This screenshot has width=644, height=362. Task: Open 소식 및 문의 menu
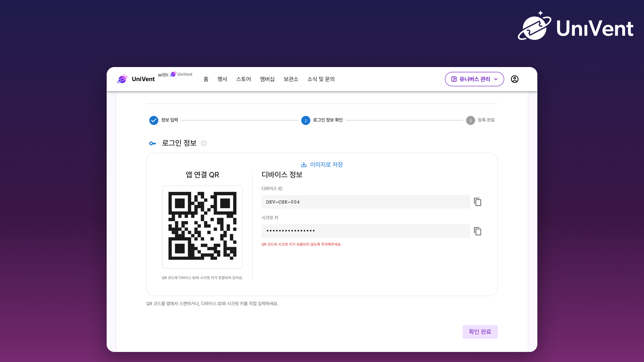click(x=321, y=79)
